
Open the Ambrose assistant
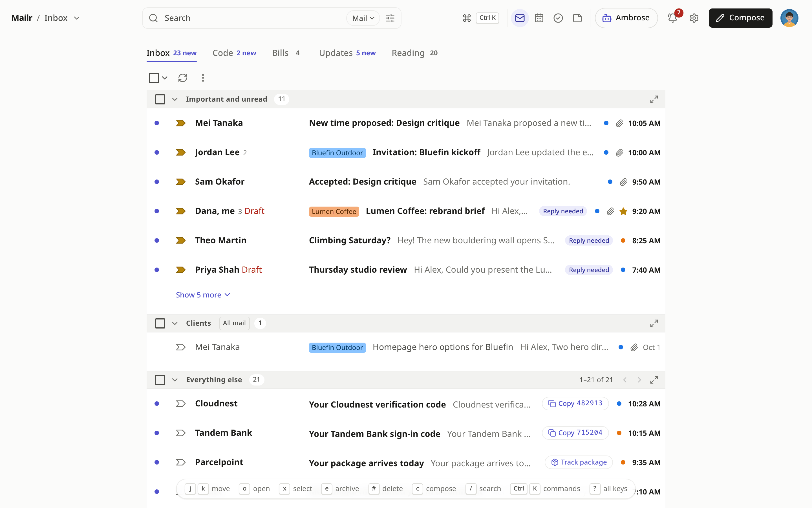[x=626, y=18]
